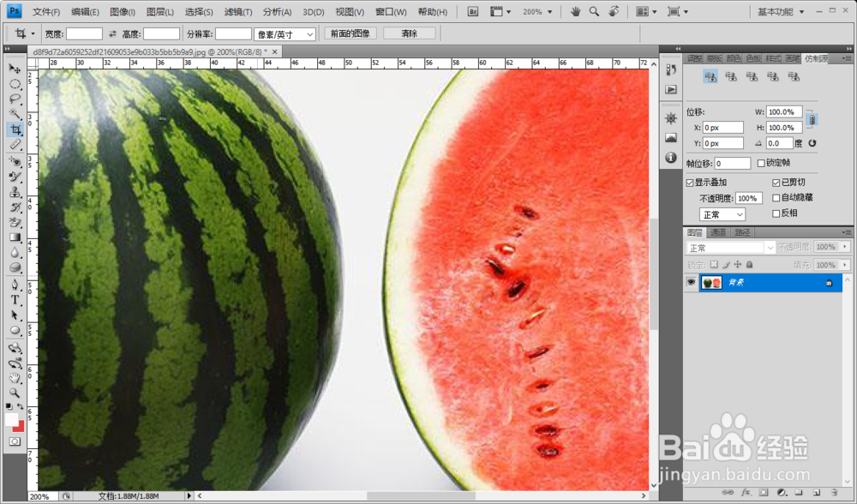Swap foreground and background colors
This screenshot has width=857, height=504.
[21, 406]
